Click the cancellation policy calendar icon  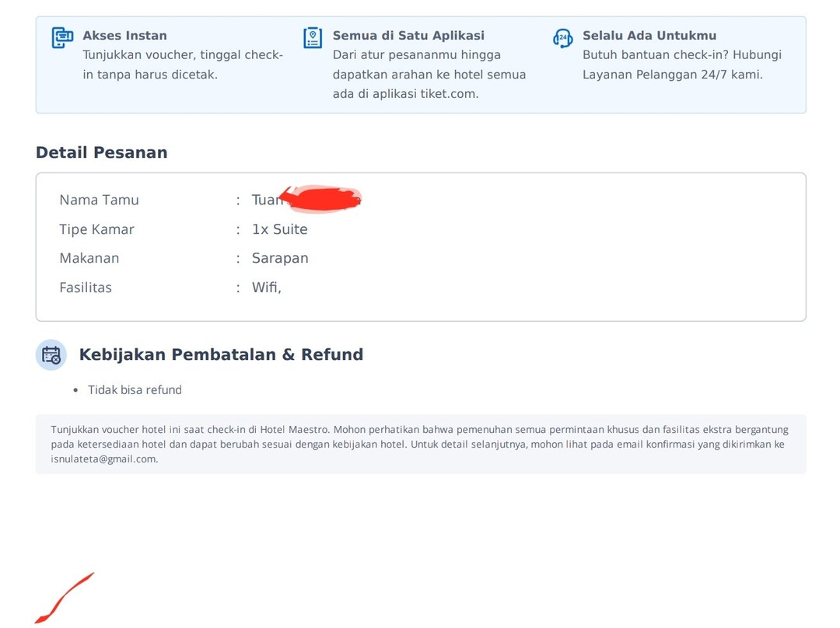pyautogui.click(x=51, y=355)
